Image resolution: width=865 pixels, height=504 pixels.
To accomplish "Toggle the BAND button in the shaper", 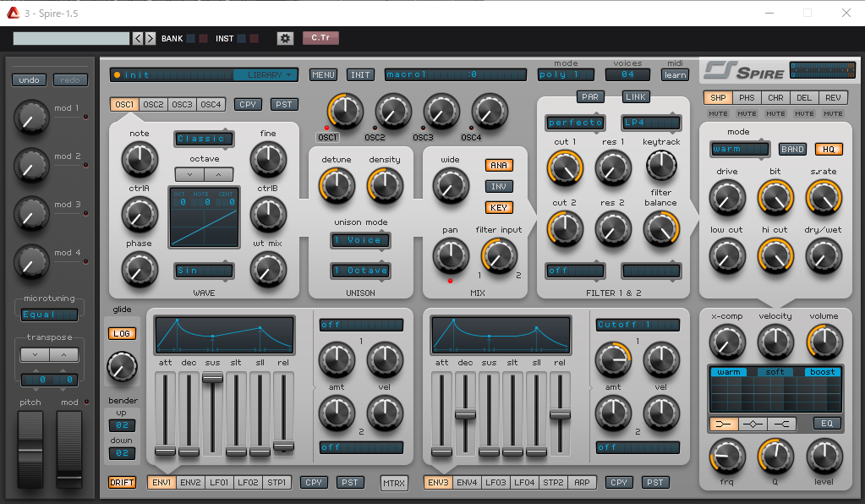I will coord(792,149).
